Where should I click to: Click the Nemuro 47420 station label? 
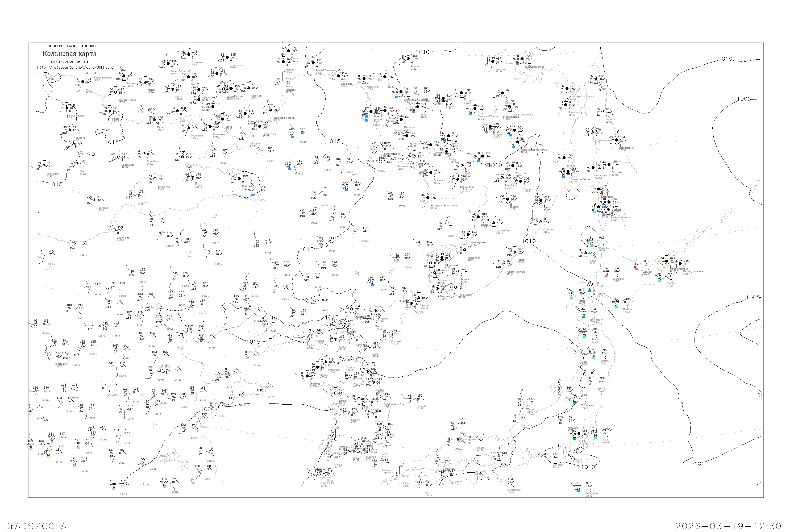click(x=670, y=284)
